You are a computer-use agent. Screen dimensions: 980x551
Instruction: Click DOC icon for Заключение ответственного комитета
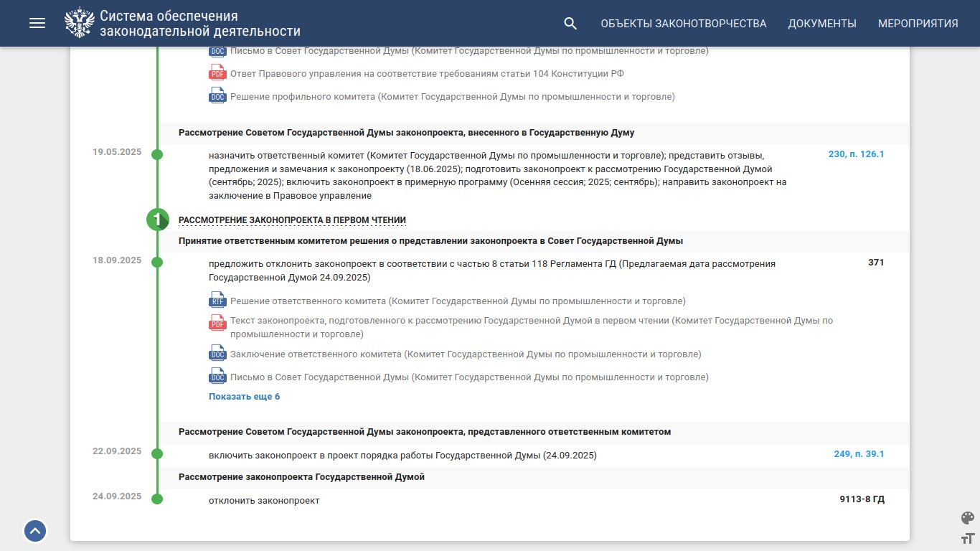pyautogui.click(x=217, y=354)
